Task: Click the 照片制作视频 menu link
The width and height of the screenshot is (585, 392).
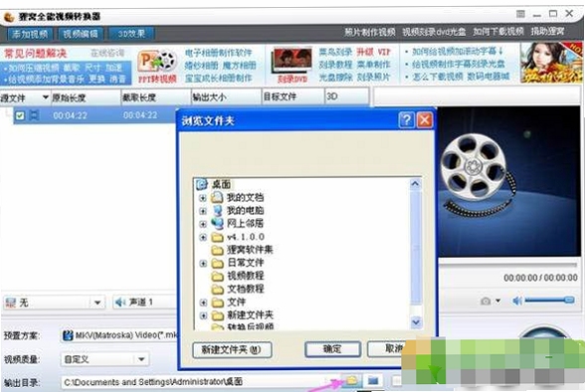Action: [x=370, y=32]
